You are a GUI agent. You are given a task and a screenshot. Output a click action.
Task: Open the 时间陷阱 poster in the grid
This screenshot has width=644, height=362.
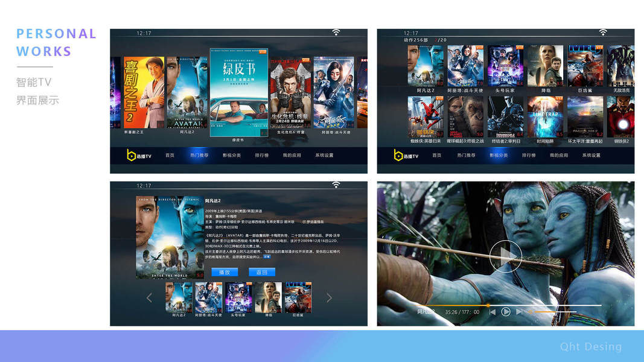tap(546, 117)
